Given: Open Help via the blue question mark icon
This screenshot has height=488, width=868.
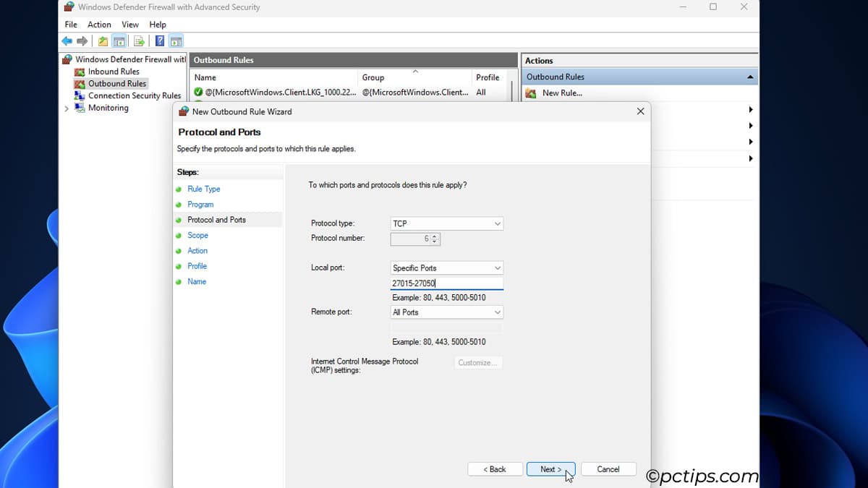Looking at the screenshot, I should (160, 41).
